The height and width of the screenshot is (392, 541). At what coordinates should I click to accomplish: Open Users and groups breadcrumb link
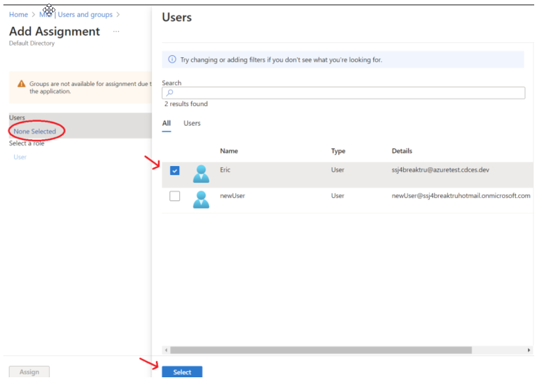85,14
